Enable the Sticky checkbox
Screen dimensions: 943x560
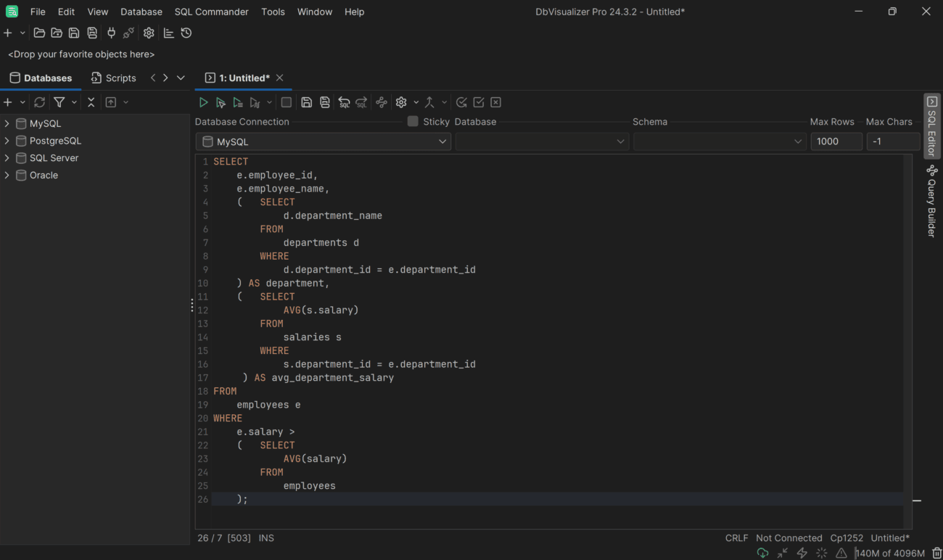pyautogui.click(x=412, y=121)
